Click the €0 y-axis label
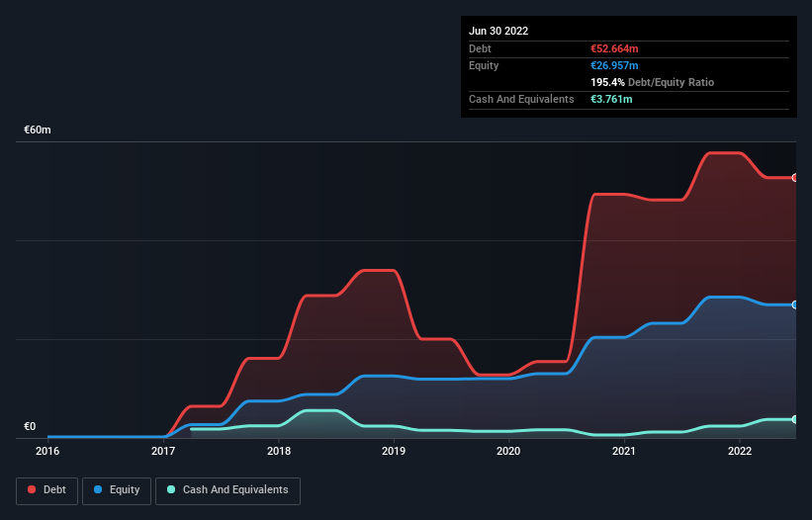The height and width of the screenshot is (520, 812). tap(30, 426)
